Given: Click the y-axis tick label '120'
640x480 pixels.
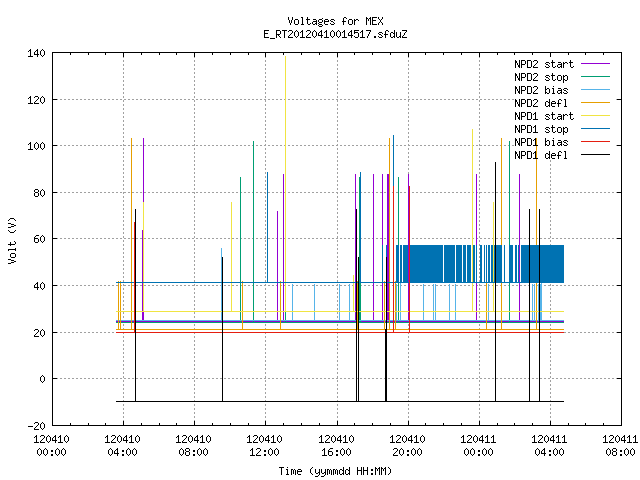Looking at the screenshot, I should click(x=36, y=100).
